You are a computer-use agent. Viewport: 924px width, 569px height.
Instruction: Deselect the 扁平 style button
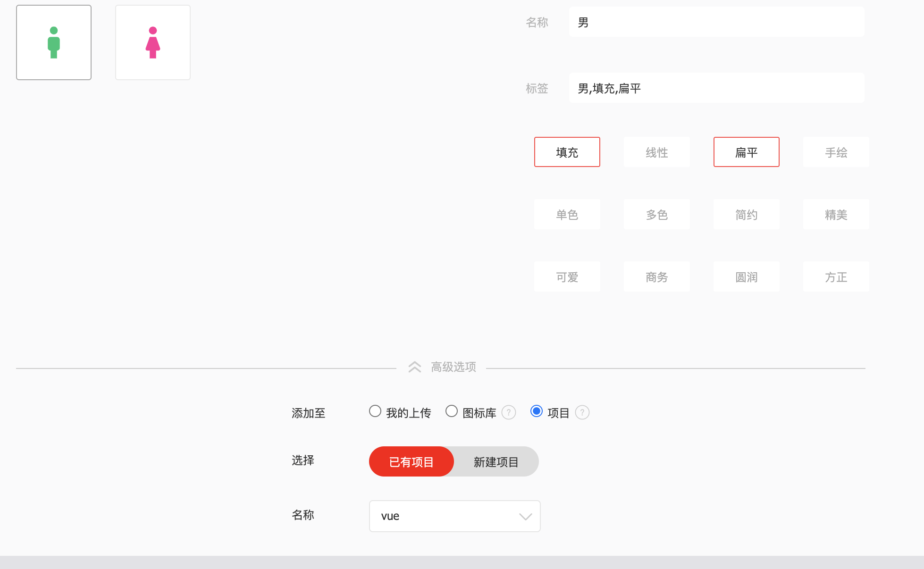tap(746, 152)
